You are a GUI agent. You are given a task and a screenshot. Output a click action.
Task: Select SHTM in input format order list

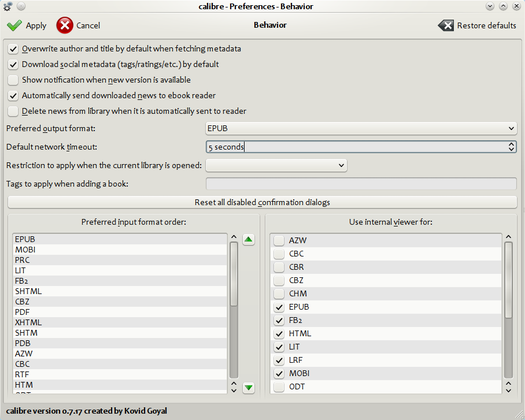coord(120,333)
